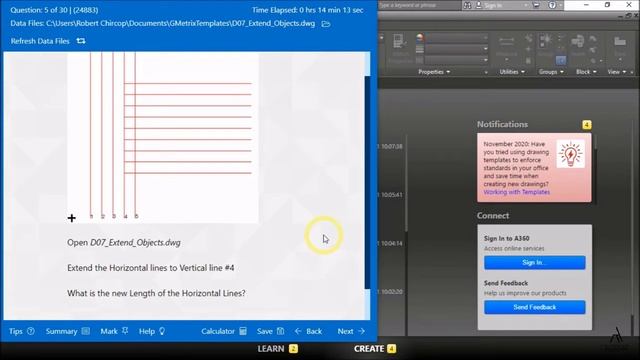
Task: Expand the View panel title
Action: [x=616, y=72]
